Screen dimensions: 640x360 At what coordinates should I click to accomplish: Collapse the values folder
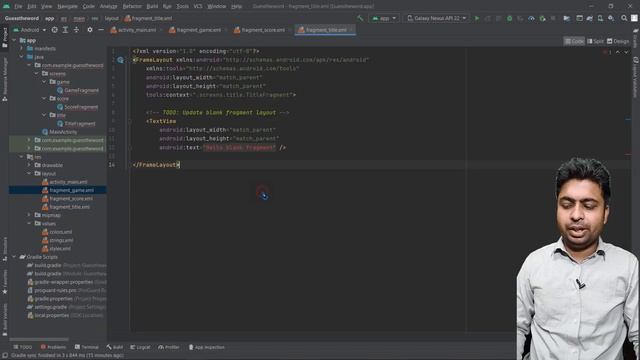point(29,224)
